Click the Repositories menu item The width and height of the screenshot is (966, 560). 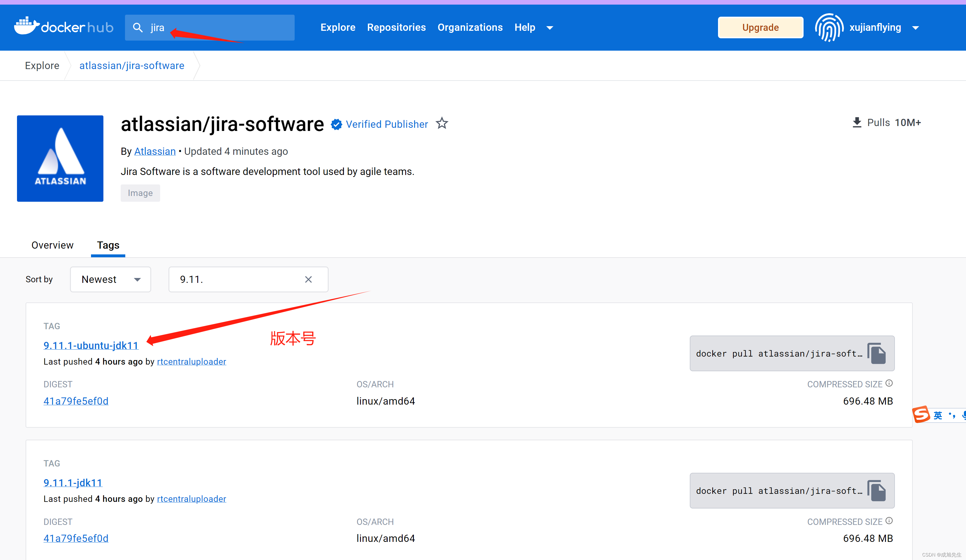coord(396,27)
